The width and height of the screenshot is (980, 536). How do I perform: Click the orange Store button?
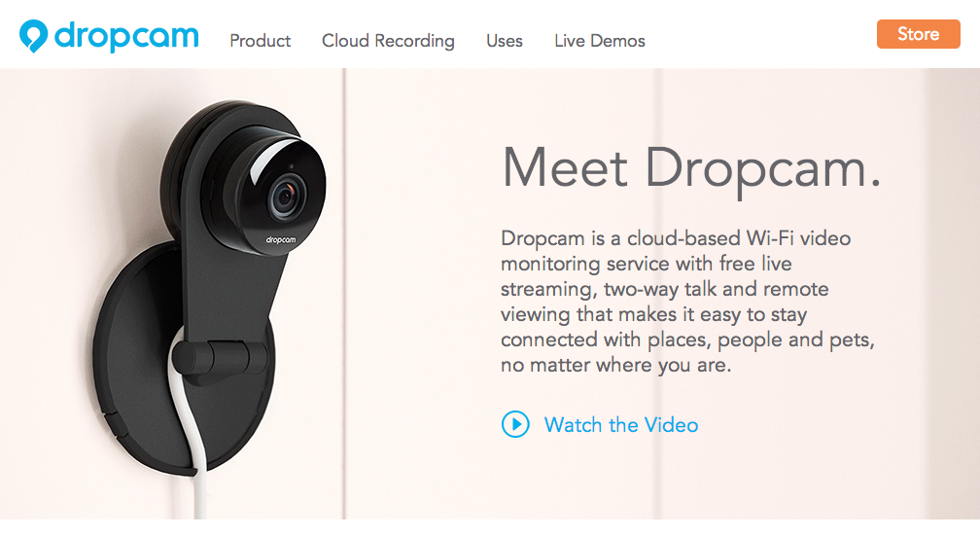(918, 34)
